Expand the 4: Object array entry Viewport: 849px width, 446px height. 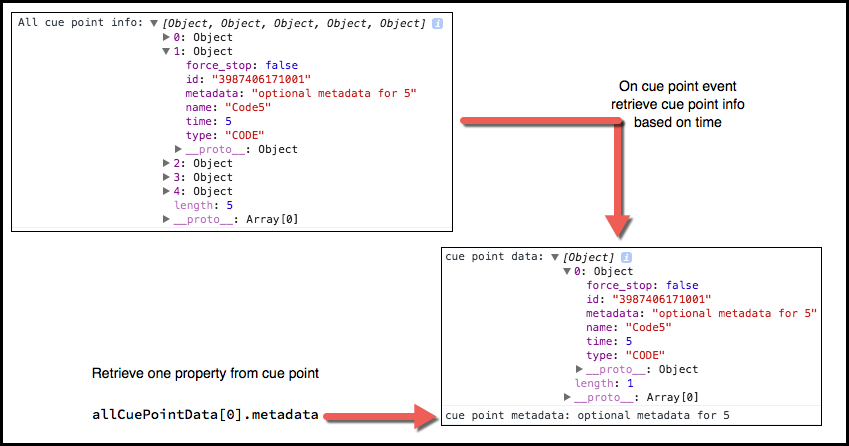(167, 191)
